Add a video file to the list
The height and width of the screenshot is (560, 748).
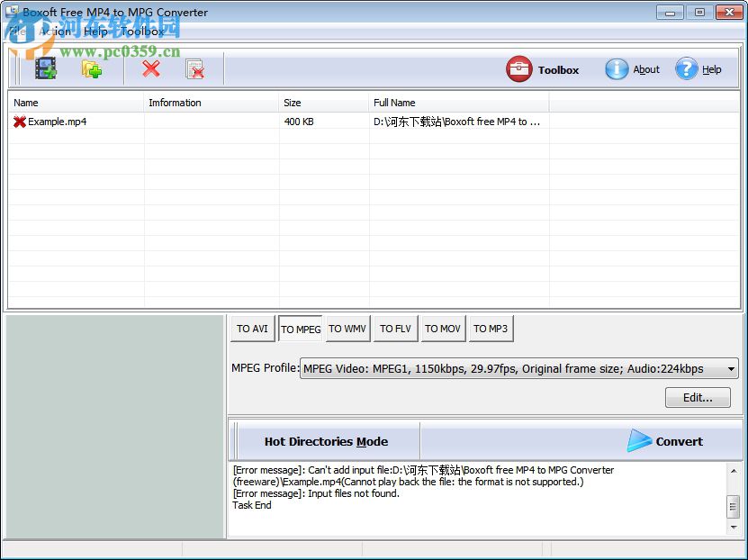(45, 68)
